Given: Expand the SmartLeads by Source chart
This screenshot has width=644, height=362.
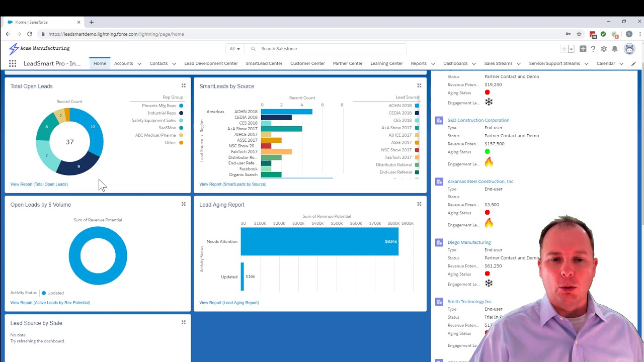Looking at the screenshot, I should pyautogui.click(x=419, y=85).
